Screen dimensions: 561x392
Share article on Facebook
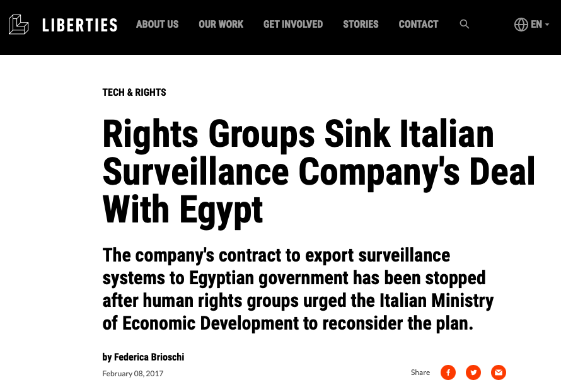pyautogui.click(x=448, y=372)
